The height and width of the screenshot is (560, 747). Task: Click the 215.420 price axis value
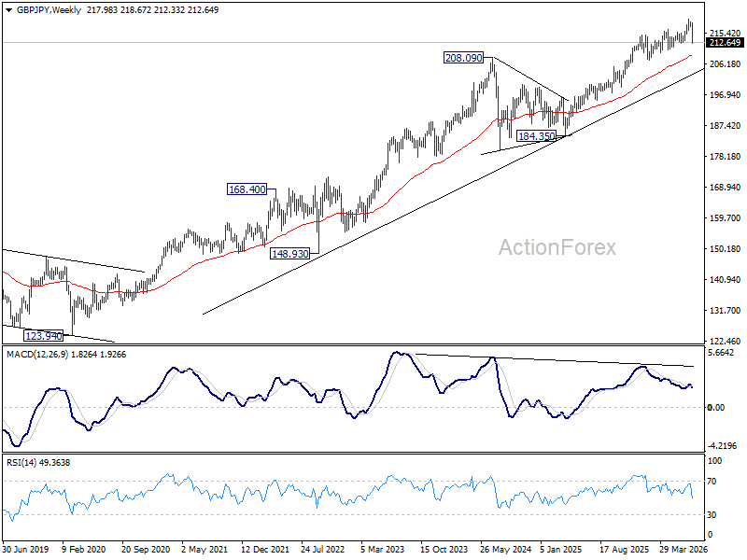(x=726, y=33)
